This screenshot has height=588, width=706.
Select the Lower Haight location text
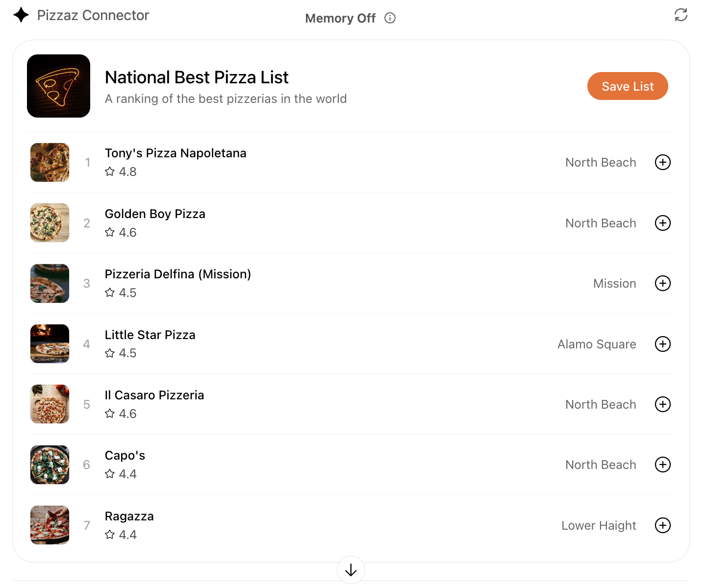click(599, 525)
